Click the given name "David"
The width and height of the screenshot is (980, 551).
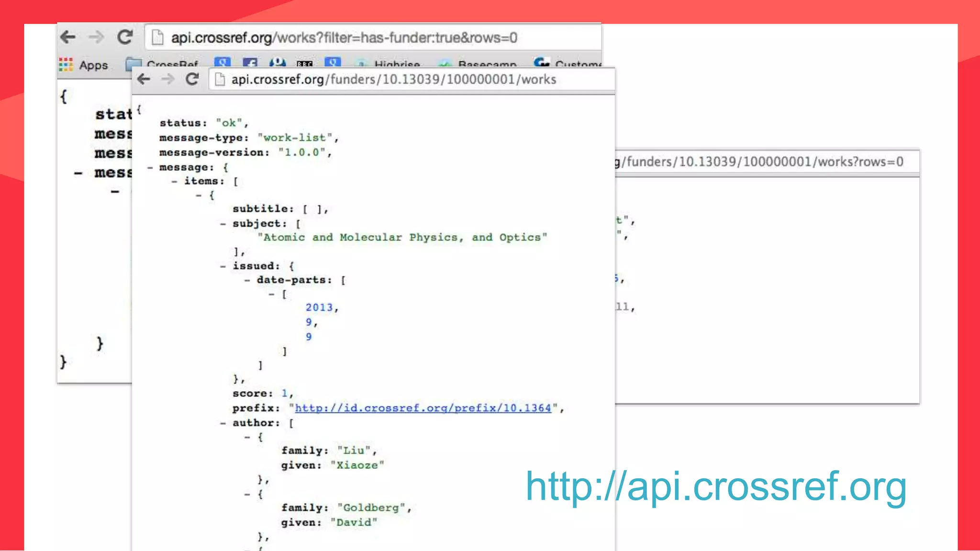(x=354, y=522)
